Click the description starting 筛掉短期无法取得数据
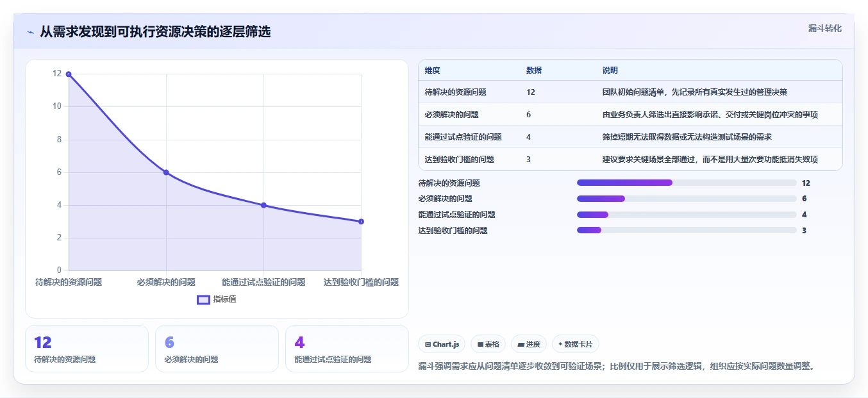This screenshot has width=868, height=398. (x=687, y=137)
